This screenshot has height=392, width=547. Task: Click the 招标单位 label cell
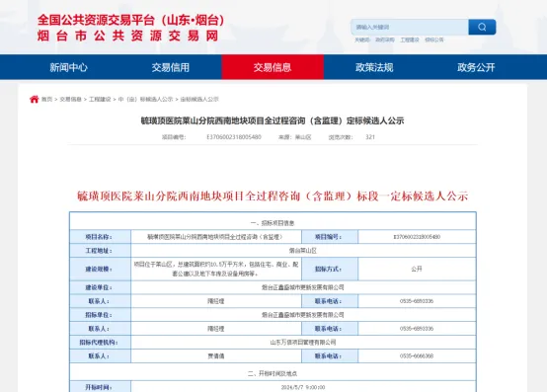point(100,315)
